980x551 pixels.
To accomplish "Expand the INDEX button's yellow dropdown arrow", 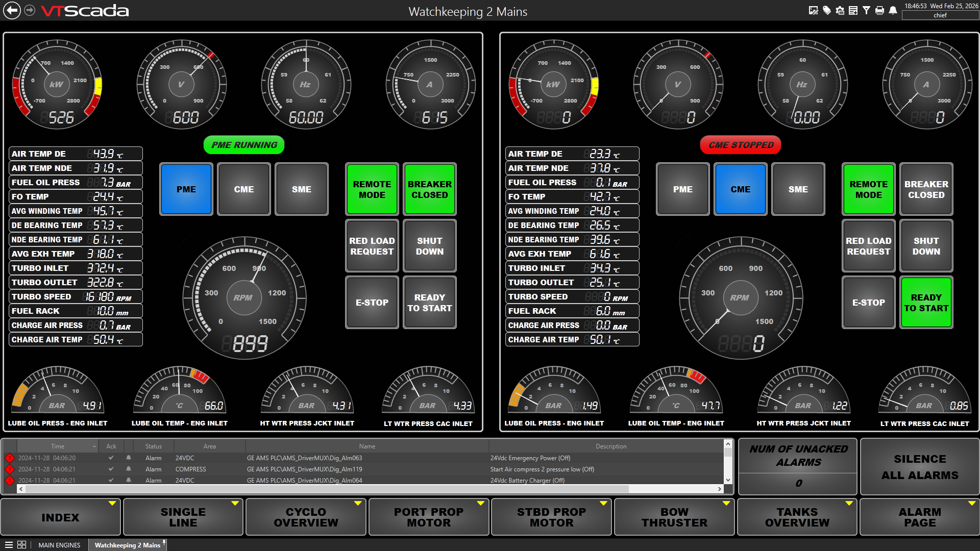I will [112, 504].
